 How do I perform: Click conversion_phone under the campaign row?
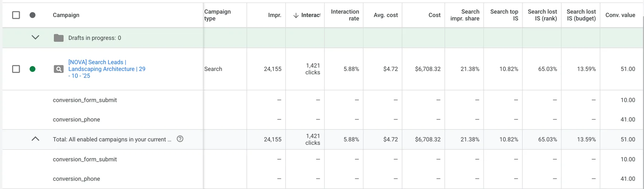pyautogui.click(x=77, y=119)
